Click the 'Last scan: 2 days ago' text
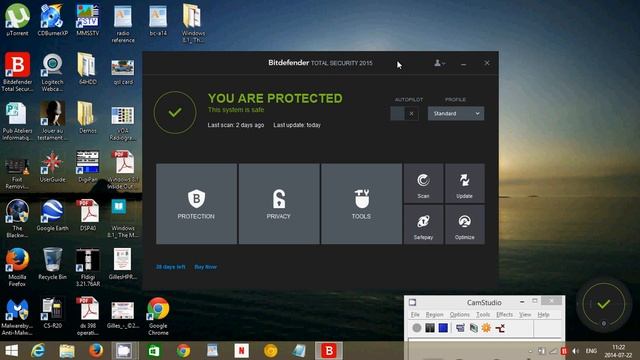Image resolution: width=640 pixels, height=360 pixels. (x=236, y=125)
